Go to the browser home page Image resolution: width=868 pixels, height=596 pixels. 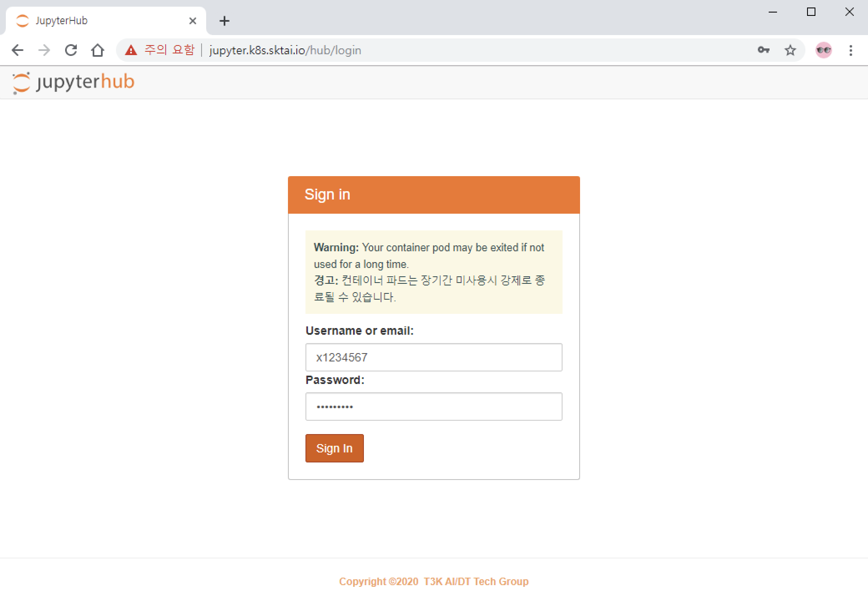98,51
